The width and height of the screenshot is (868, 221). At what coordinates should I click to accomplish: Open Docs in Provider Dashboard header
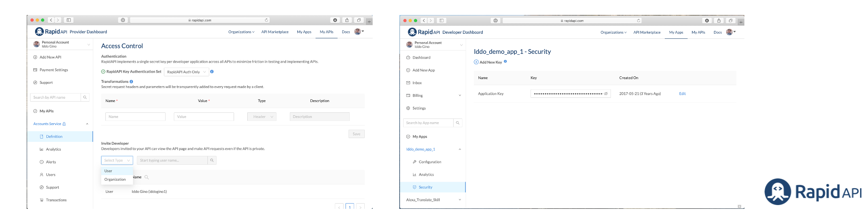346,32
